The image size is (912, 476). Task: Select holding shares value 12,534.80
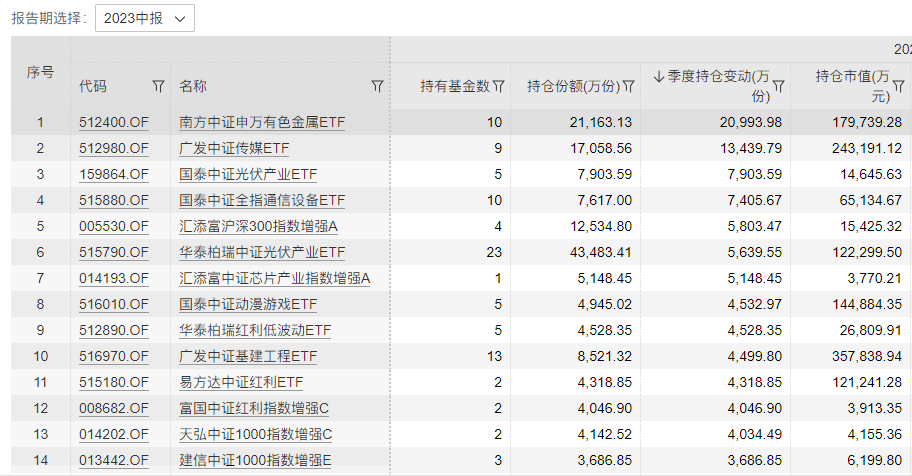click(x=601, y=226)
